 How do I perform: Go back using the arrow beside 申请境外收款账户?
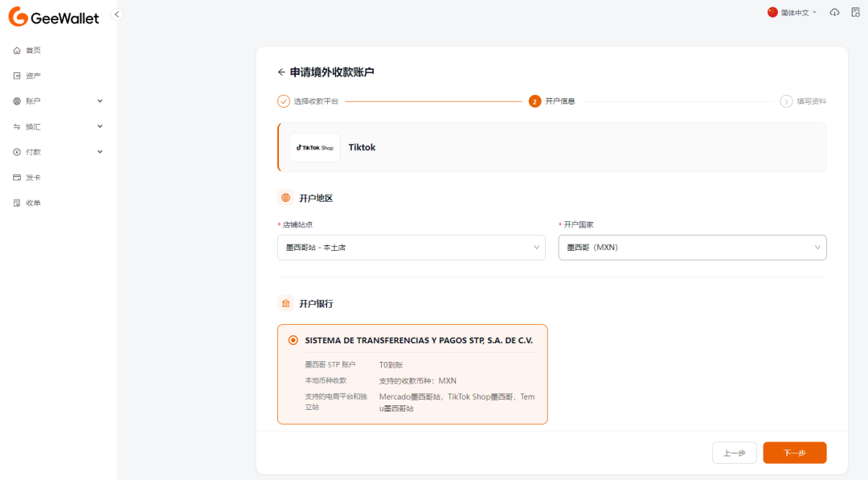click(281, 72)
